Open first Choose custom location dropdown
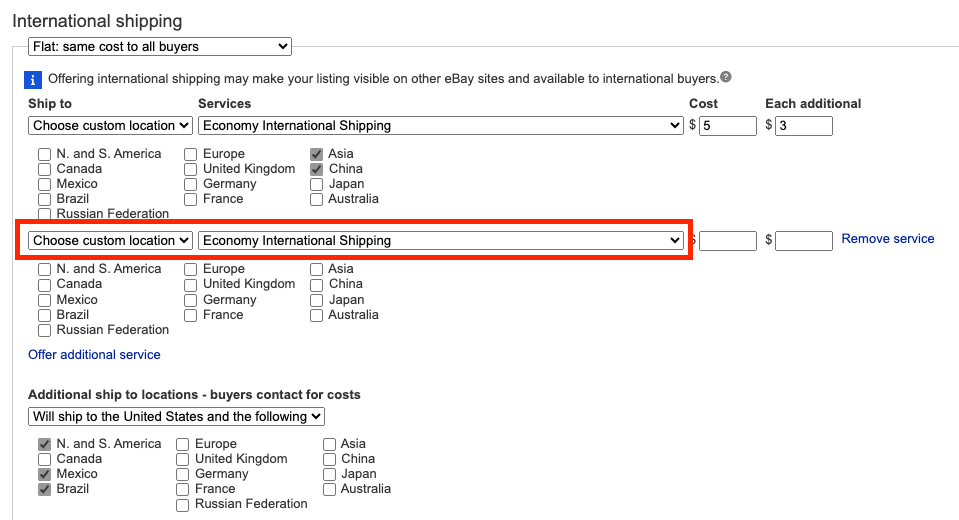This screenshot has width=959, height=520. point(111,125)
